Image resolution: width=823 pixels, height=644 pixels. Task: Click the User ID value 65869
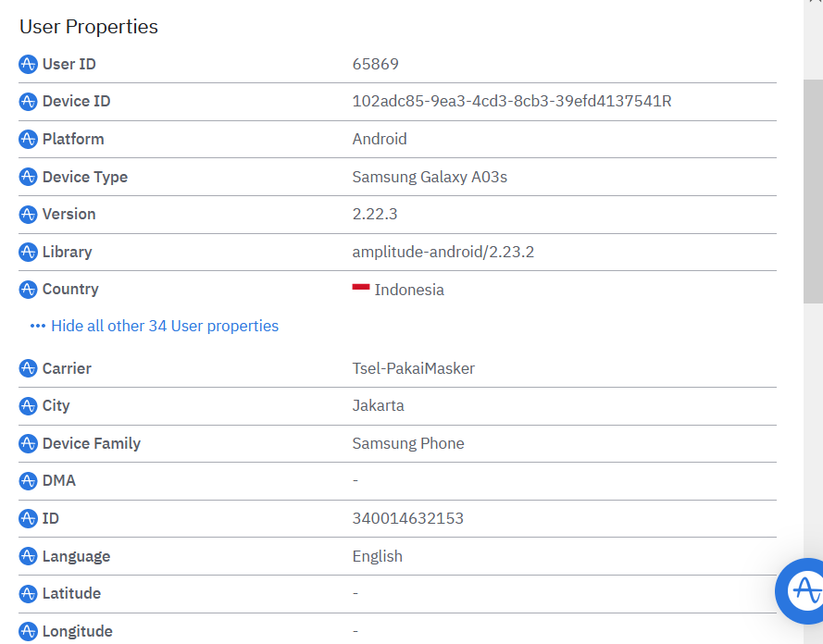coord(376,64)
